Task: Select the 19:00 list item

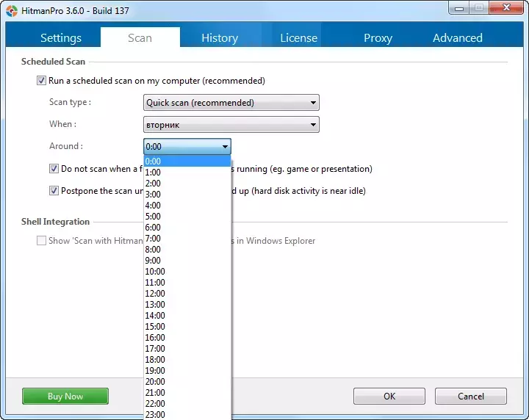Action: [x=187, y=371]
